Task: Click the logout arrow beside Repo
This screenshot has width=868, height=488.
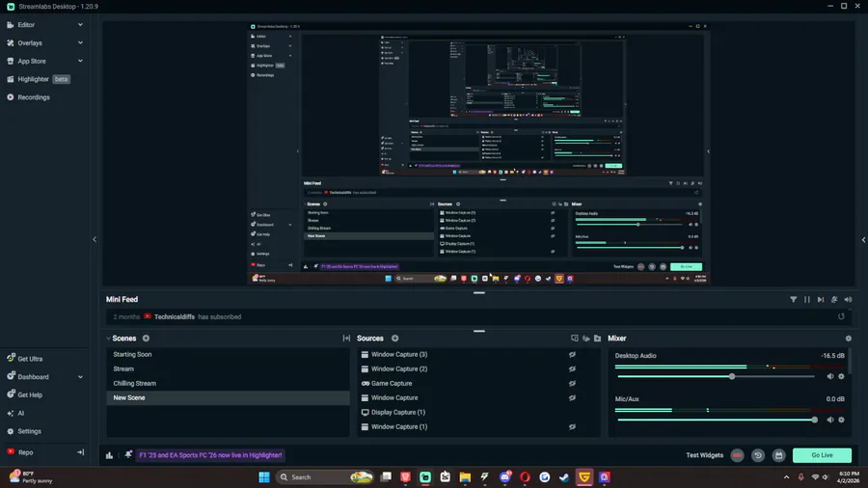Action: point(80,452)
